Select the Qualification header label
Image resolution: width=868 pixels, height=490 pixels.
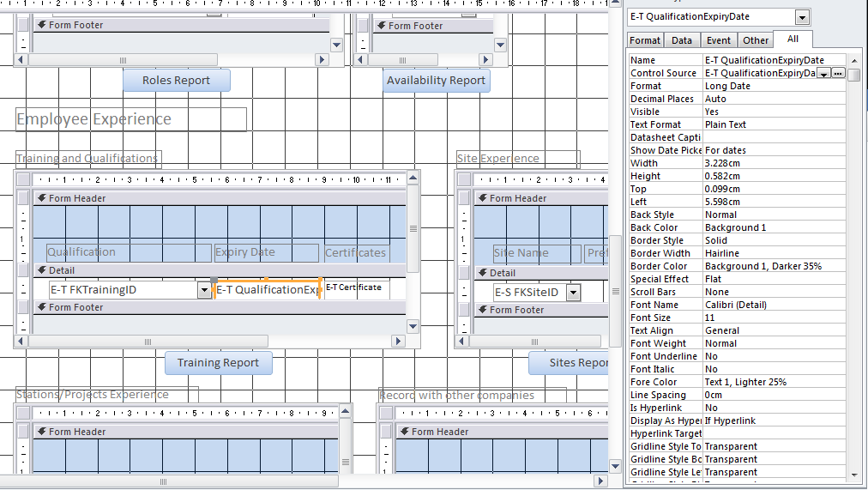[129, 252]
